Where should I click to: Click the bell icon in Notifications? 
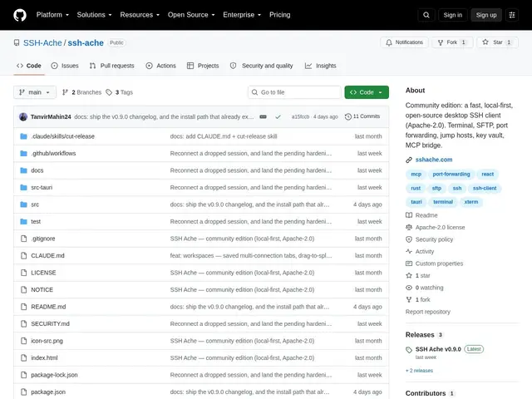[389, 42]
